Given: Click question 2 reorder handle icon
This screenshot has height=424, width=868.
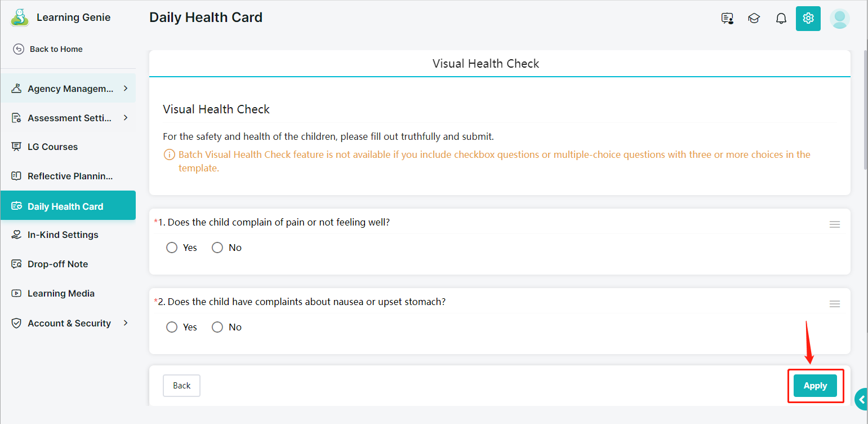Looking at the screenshot, I should (x=835, y=304).
